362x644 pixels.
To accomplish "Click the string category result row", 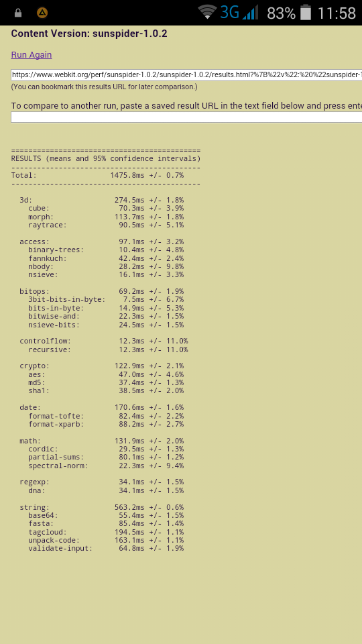I will pos(102,507).
